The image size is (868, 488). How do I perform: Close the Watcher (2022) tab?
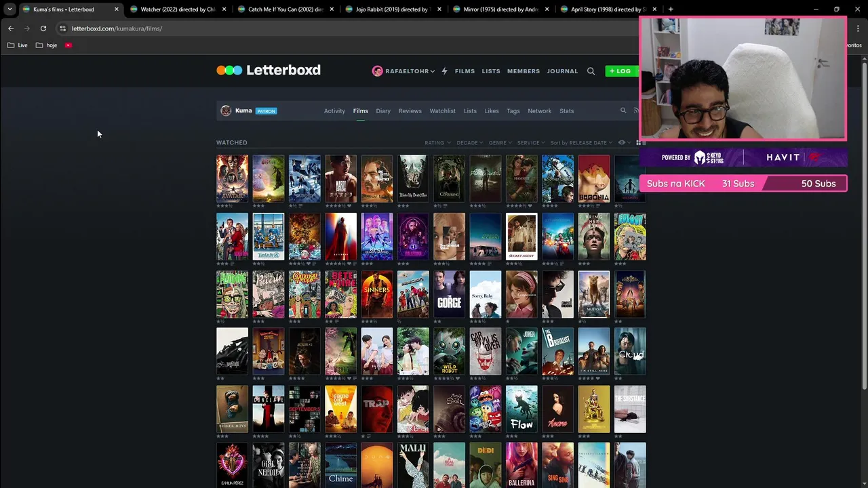224,9
